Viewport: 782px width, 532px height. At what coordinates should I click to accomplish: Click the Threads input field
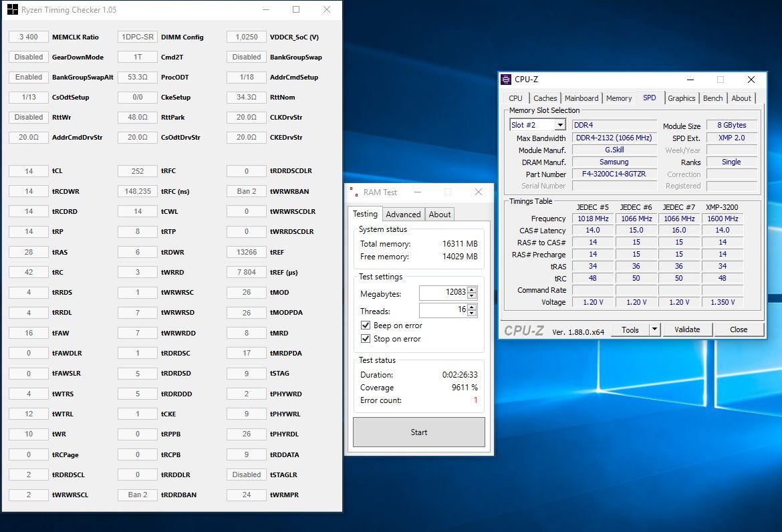443,310
